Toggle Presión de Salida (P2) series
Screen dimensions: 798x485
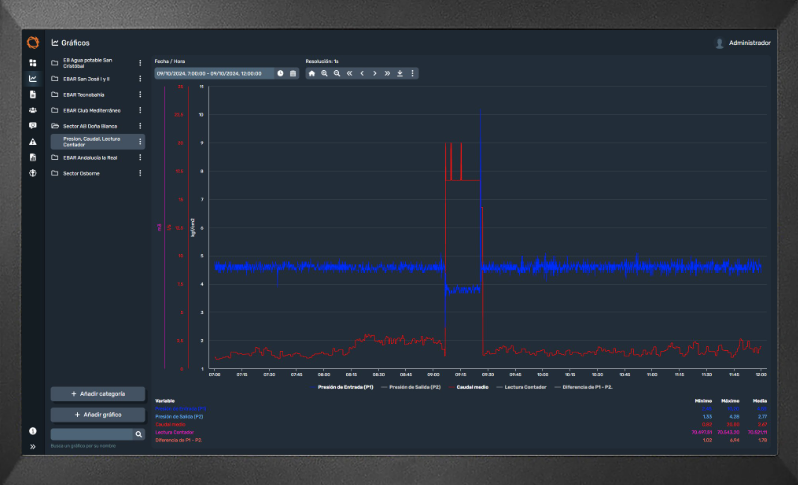point(411,387)
